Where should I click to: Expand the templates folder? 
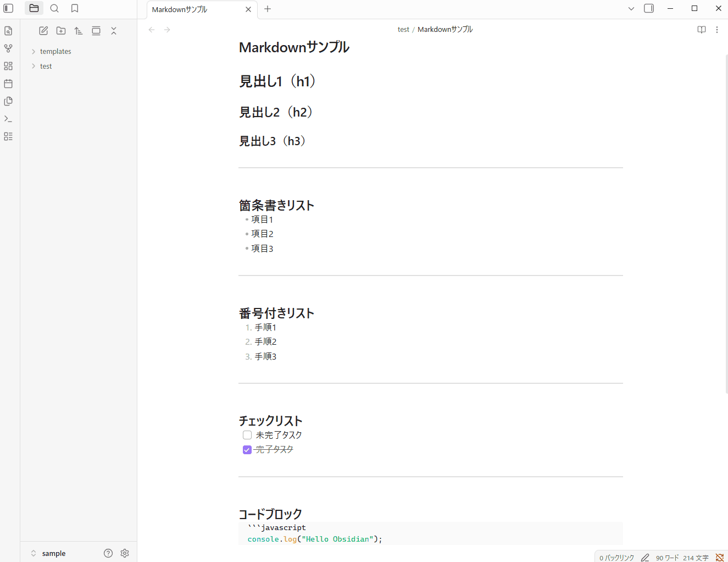tap(55, 51)
